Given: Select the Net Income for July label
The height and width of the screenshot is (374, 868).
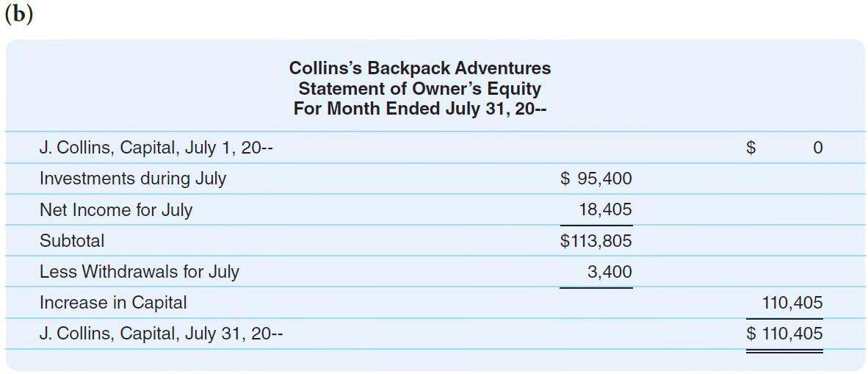Looking at the screenshot, I should (116, 210).
